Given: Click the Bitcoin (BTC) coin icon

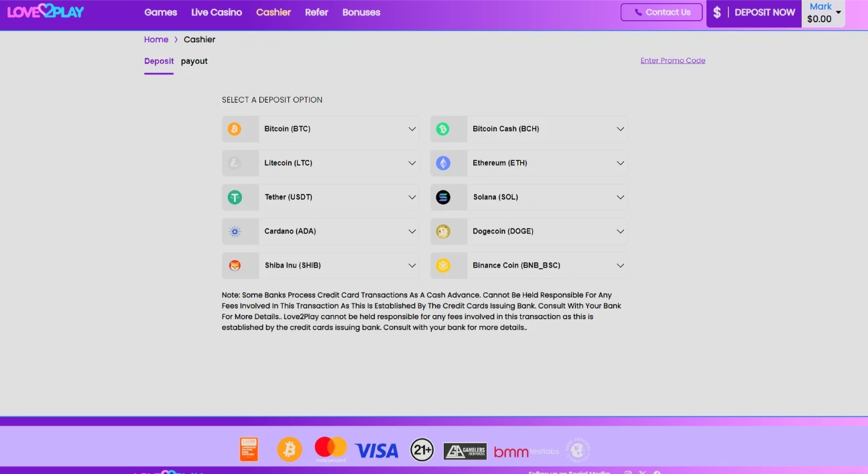Looking at the screenshot, I should pyautogui.click(x=235, y=129).
